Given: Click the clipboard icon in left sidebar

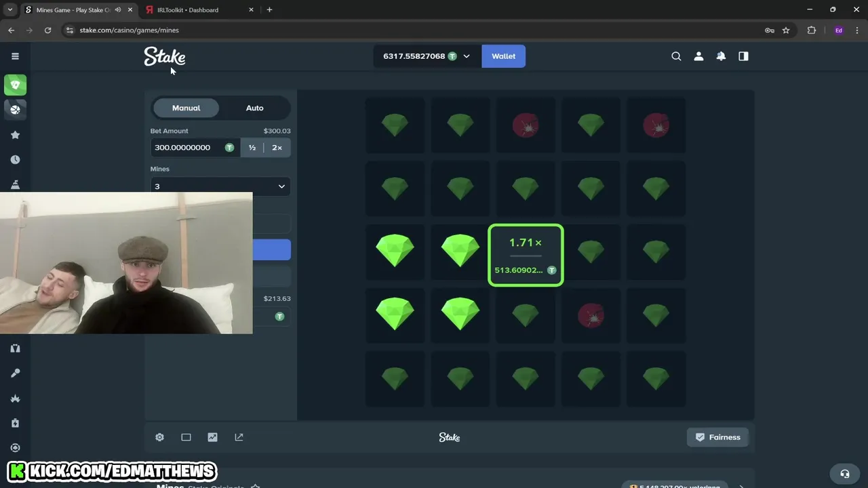Looking at the screenshot, I should tap(15, 423).
